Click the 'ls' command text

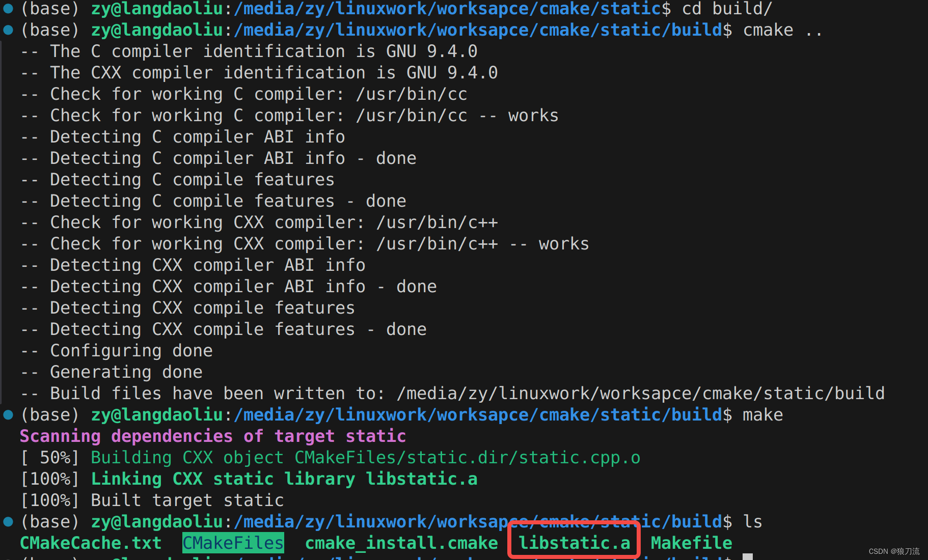[753, 522]
